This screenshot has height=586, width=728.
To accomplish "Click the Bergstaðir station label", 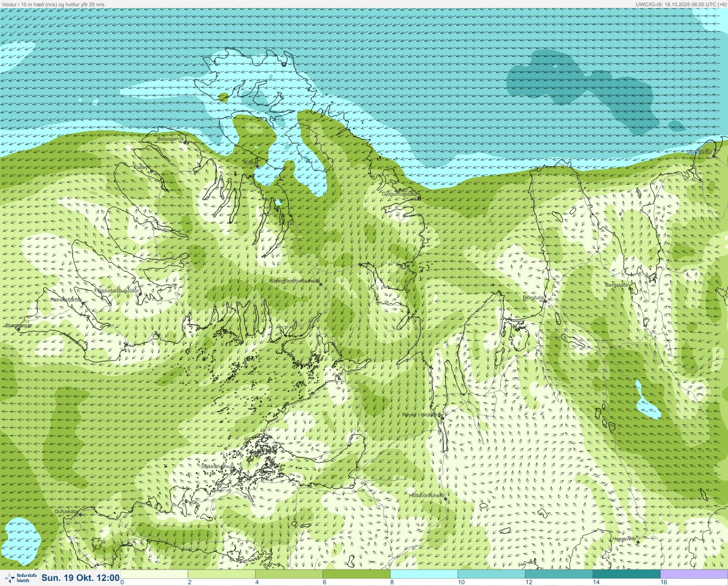I will click(617, 284).
